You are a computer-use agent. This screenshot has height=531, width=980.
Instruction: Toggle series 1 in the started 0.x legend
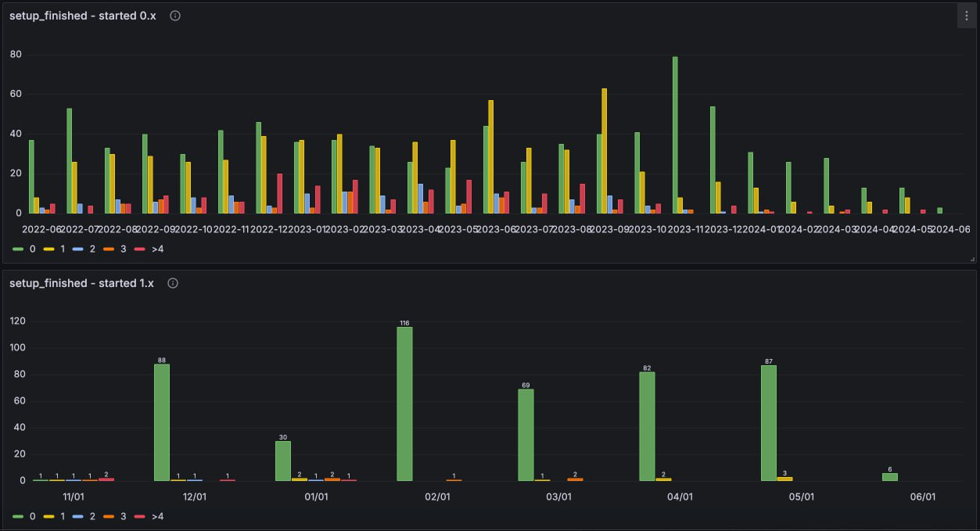click(x=63, y=249)
